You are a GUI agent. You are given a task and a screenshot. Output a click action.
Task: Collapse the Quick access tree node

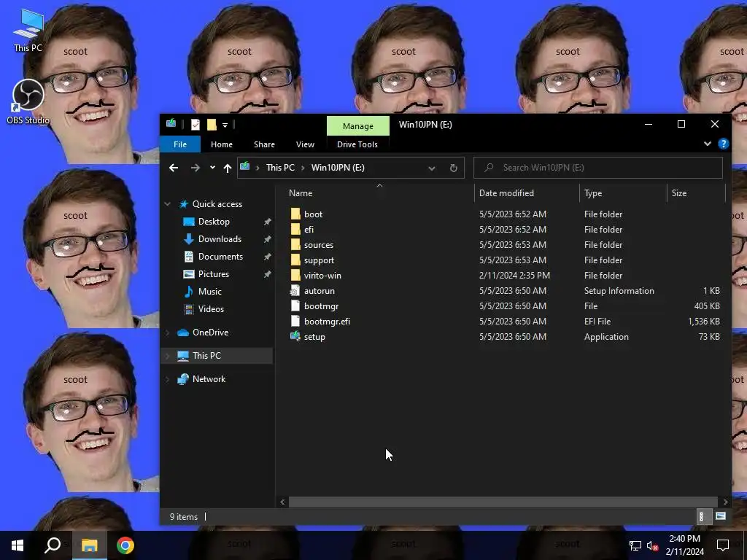167,204
